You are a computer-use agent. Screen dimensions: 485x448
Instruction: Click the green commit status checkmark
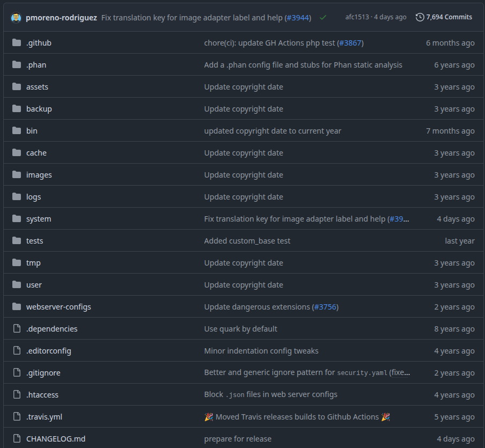pyautogui.click(x=322, y=17)
